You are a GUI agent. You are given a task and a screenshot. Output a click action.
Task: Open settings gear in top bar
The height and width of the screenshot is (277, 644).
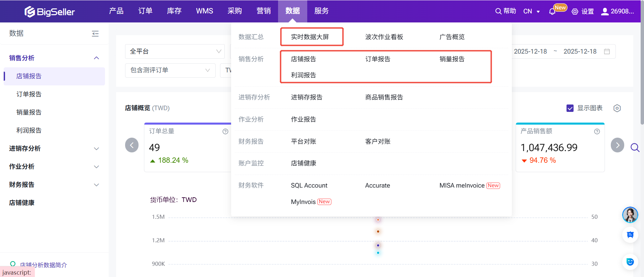[575, 12]
